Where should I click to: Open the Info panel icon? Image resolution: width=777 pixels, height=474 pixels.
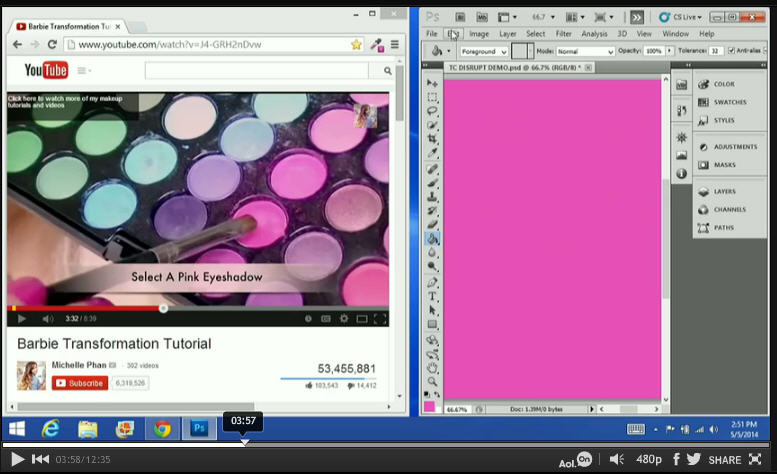[681, 173]
